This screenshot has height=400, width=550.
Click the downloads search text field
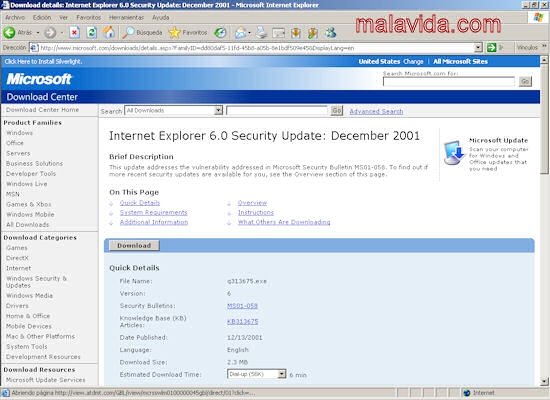(x=277, y=111)
